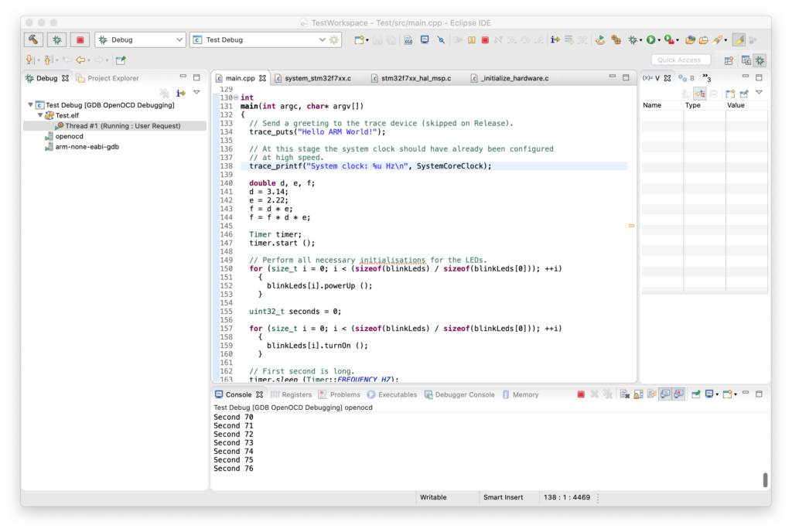792x532 pixels.
Task: Switch to the system_stm32f7xx.c editor tab
Action: click(317, 78)
